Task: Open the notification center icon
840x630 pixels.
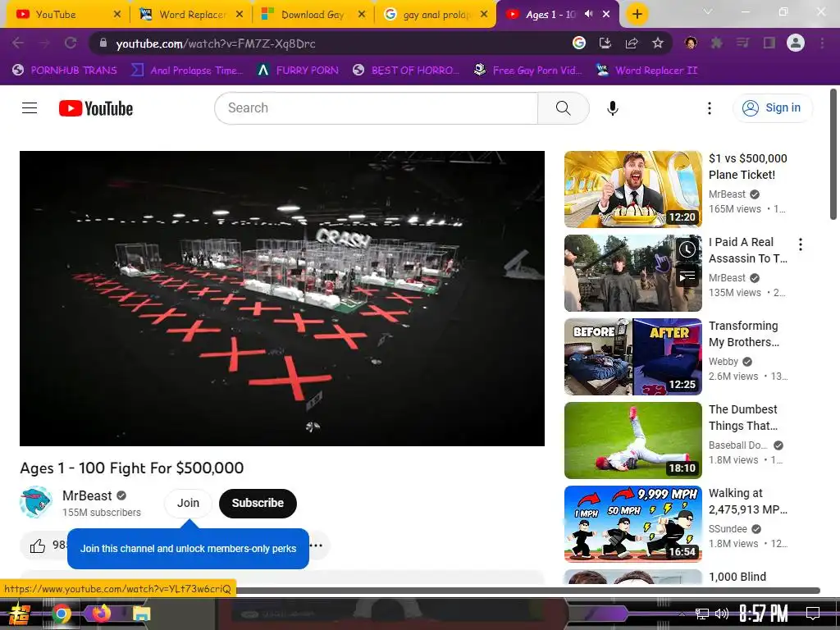Action: 813,613
